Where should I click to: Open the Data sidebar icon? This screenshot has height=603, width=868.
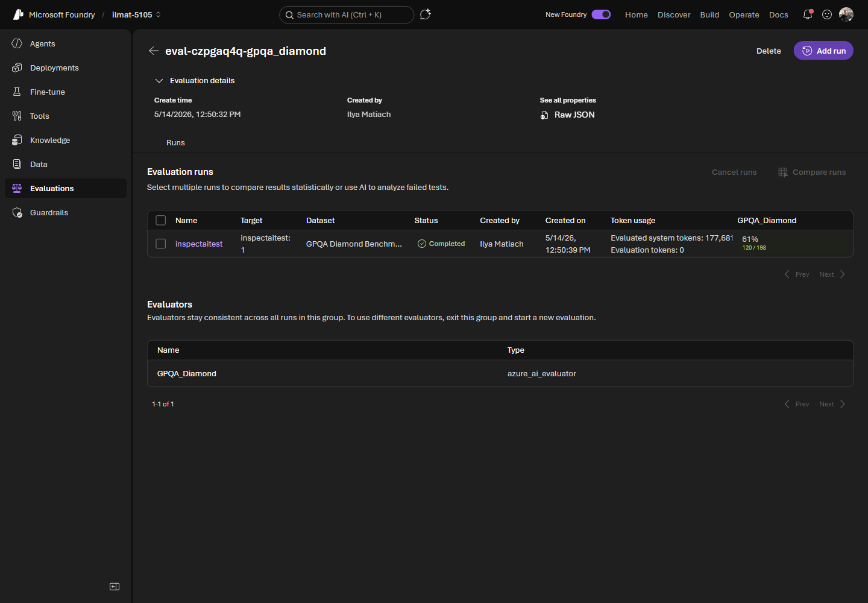17,164
